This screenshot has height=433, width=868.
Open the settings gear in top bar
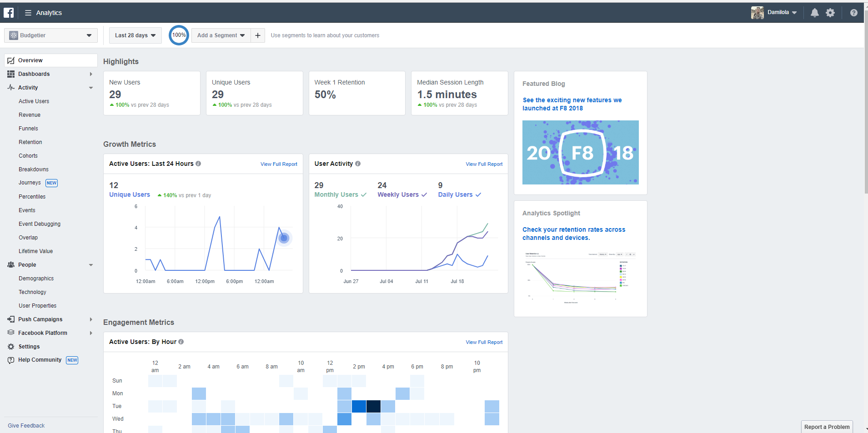830,13
